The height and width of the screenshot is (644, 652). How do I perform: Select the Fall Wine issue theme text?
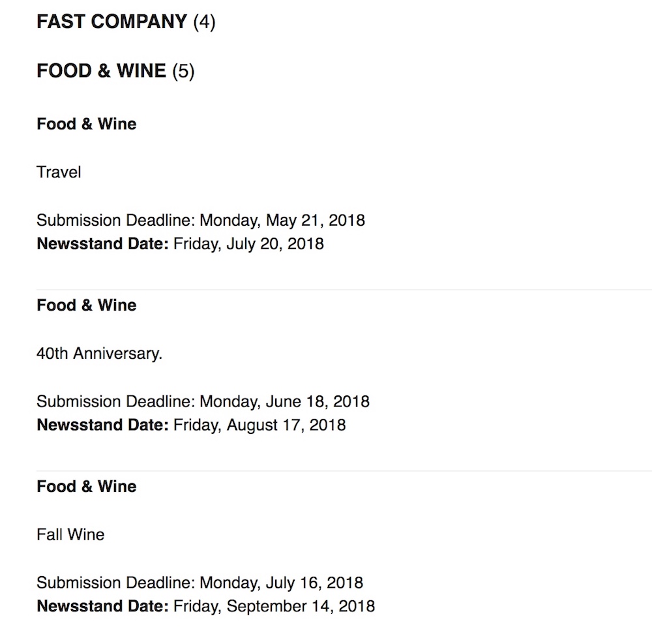[x=70, y=535]
